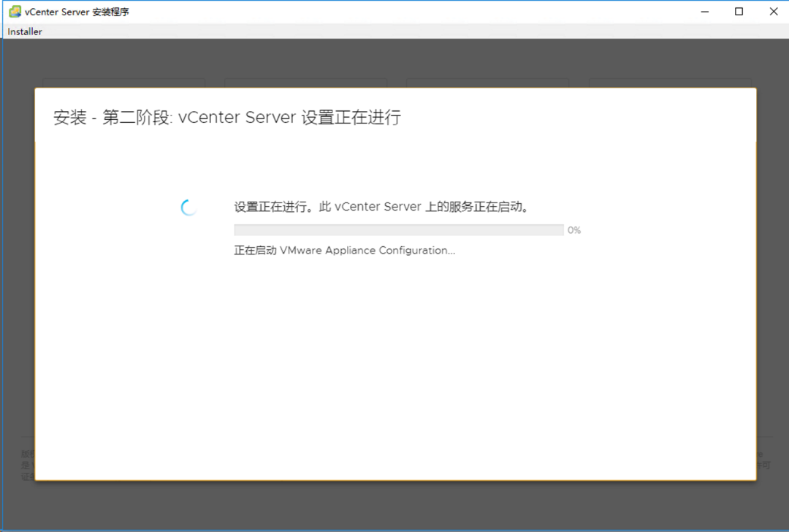The image size is (789, 532).
Task: Click the vCenter Server installer title bar icon
Action: click(15, 12)
